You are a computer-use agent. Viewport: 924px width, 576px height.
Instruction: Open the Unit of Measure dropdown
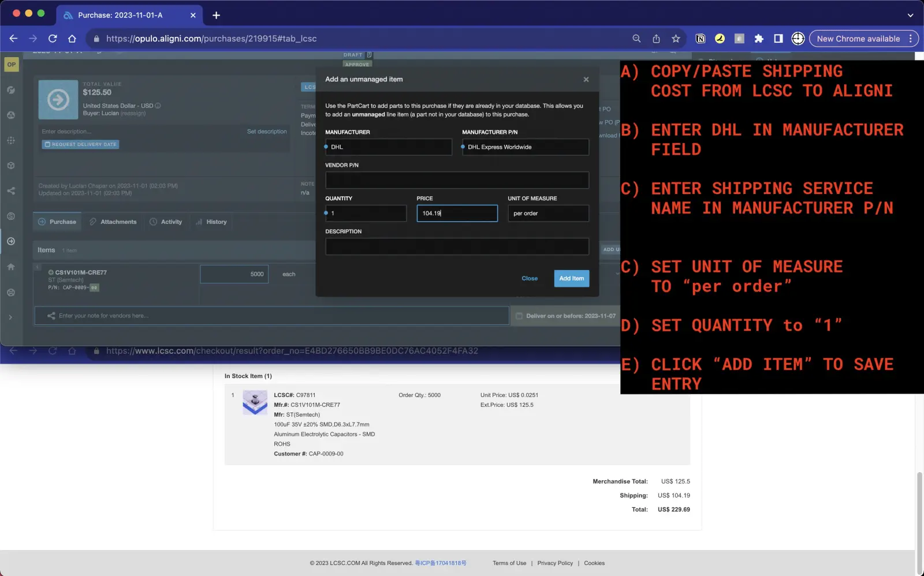pyautogui.click(x=547, y=214)
